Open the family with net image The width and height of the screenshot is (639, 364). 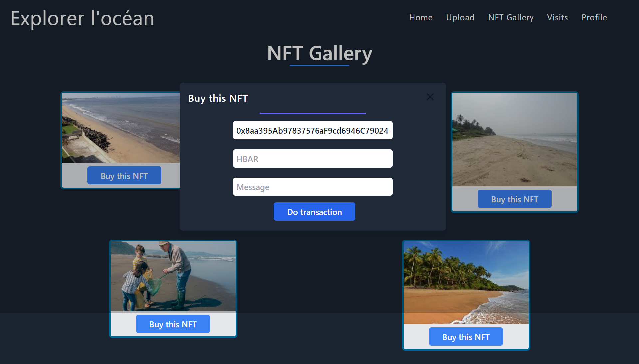(173, 276)
